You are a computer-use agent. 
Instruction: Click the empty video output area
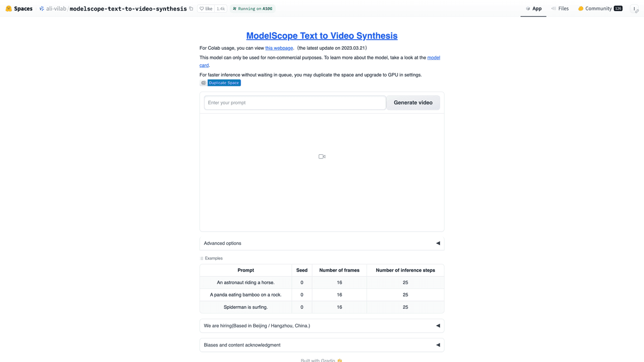322,172
